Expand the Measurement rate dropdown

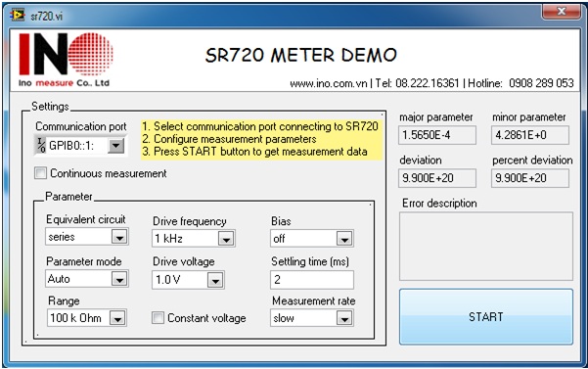[x=344, y=319]
